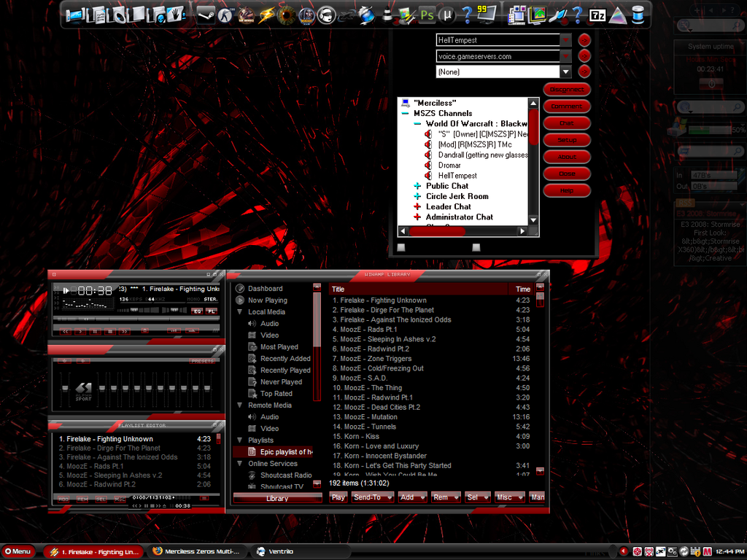Collapse the MSZS Channels tree
747x560 pixels.
405,114
